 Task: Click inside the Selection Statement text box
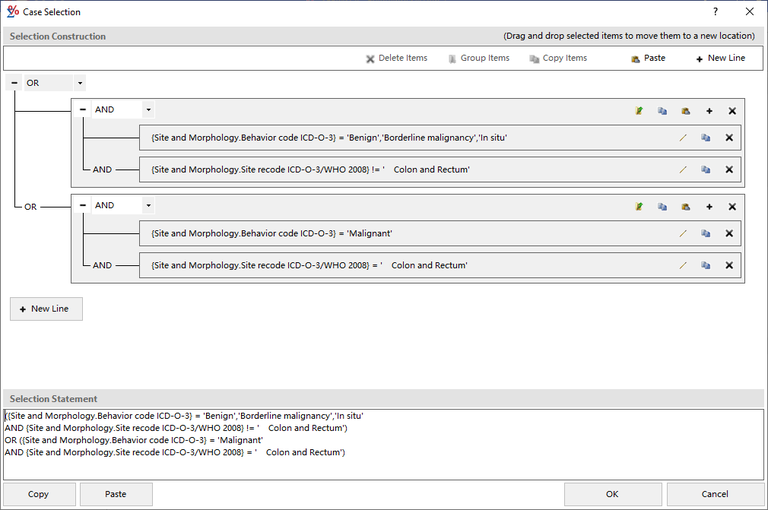384,442
